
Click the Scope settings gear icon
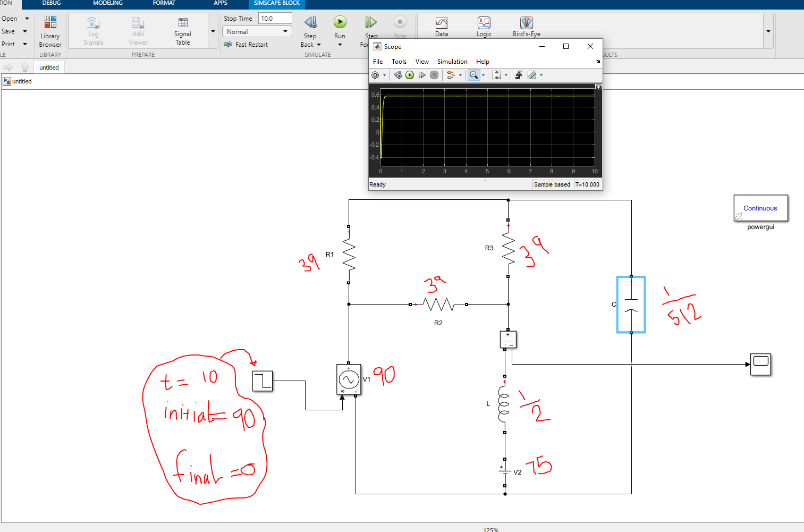(x=376, y=75)
